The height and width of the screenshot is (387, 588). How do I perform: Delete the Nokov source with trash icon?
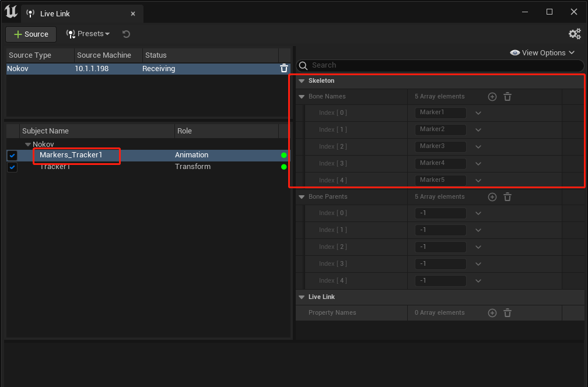coord(284,68)
